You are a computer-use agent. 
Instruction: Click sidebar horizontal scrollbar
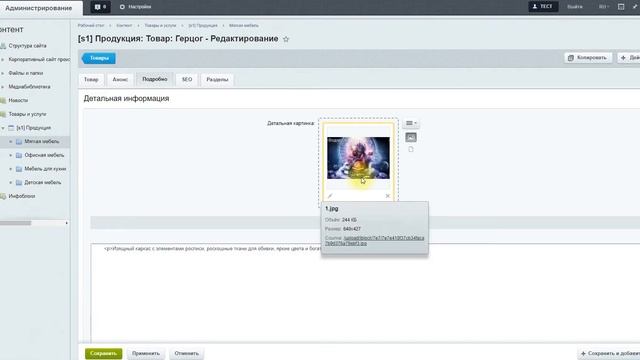point(16,223)
